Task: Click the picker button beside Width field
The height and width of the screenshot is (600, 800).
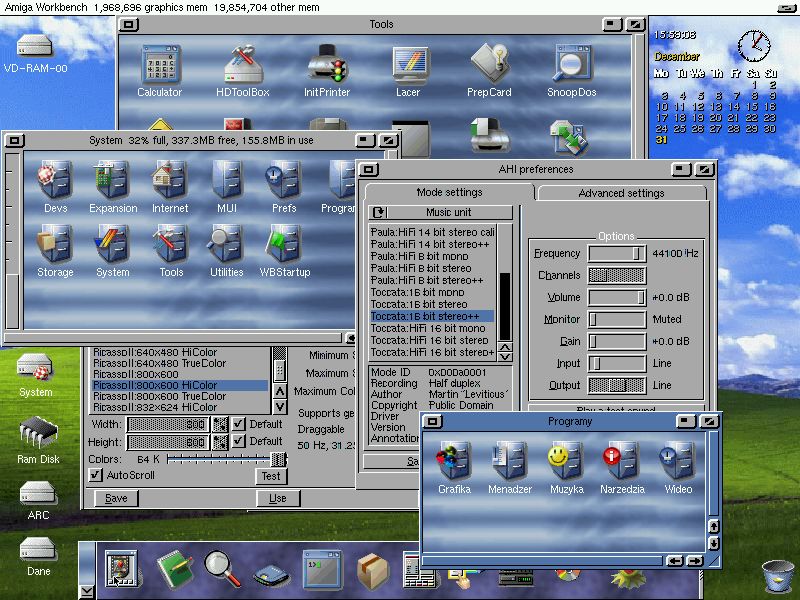Action: (220, 424)
